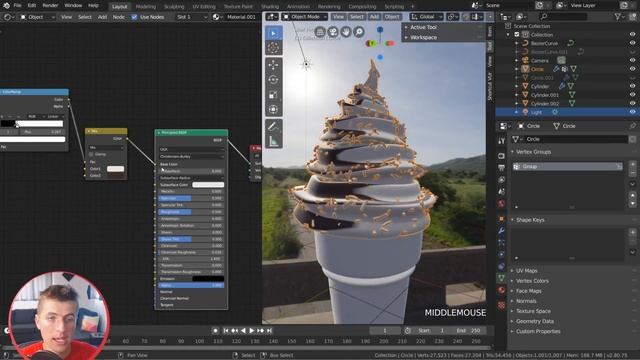Select the Select Box tool in viewport toolbar
Image resolution: width=640 pixels, height=360 pixels.
(274, 33)
